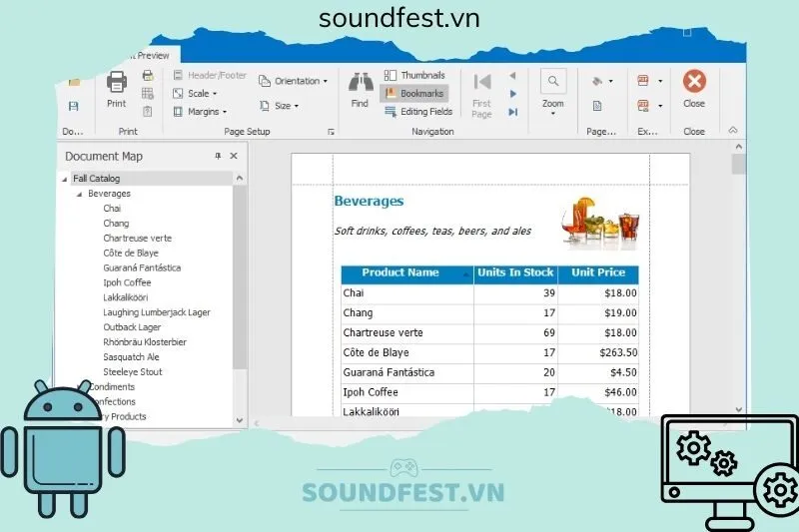This screenshot has width=799, height=532.
Task: Select Ipoh Coffee in Document Map
Action: pyautogui.click(x=127, y=282)
